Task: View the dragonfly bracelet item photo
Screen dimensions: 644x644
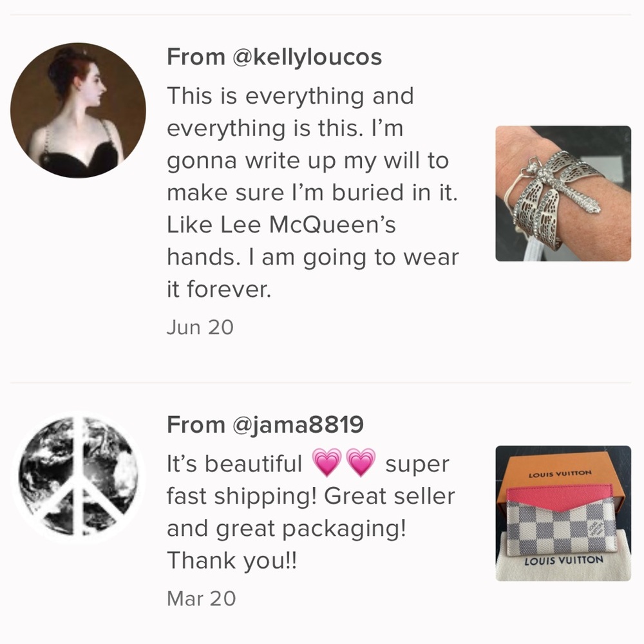Action: (563, 193)
